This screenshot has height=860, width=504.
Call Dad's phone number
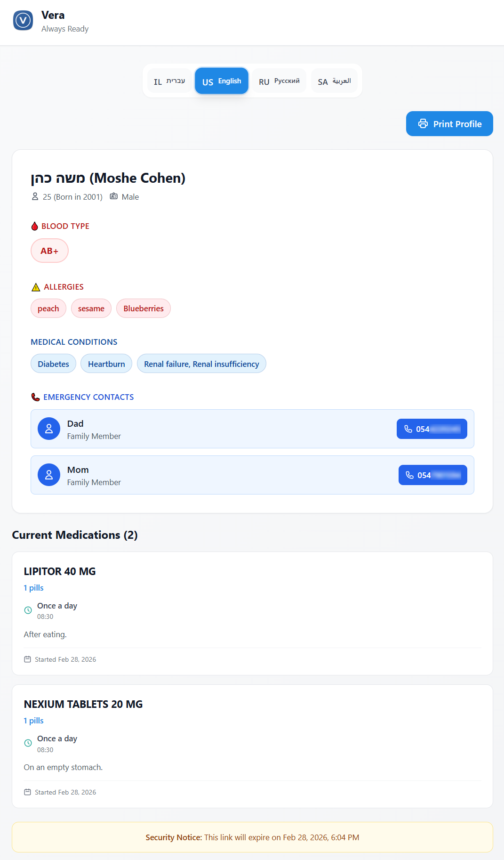click(x=432, y=429)
